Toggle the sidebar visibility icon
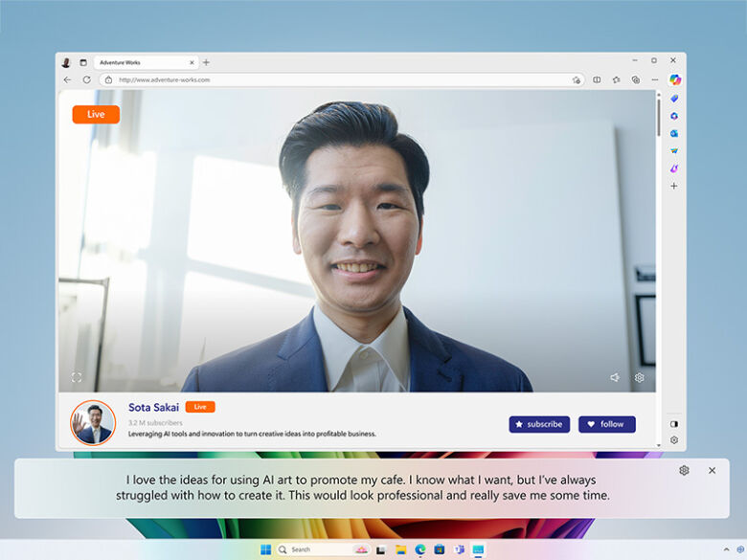Screen dimensions: 747x560 pos(674,423)
